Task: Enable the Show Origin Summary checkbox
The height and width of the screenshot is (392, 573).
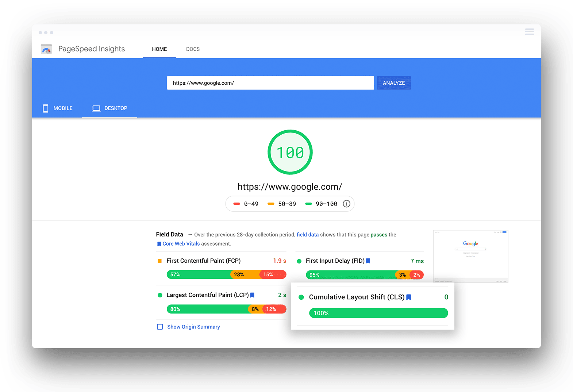Action: (x=160, y=327)
